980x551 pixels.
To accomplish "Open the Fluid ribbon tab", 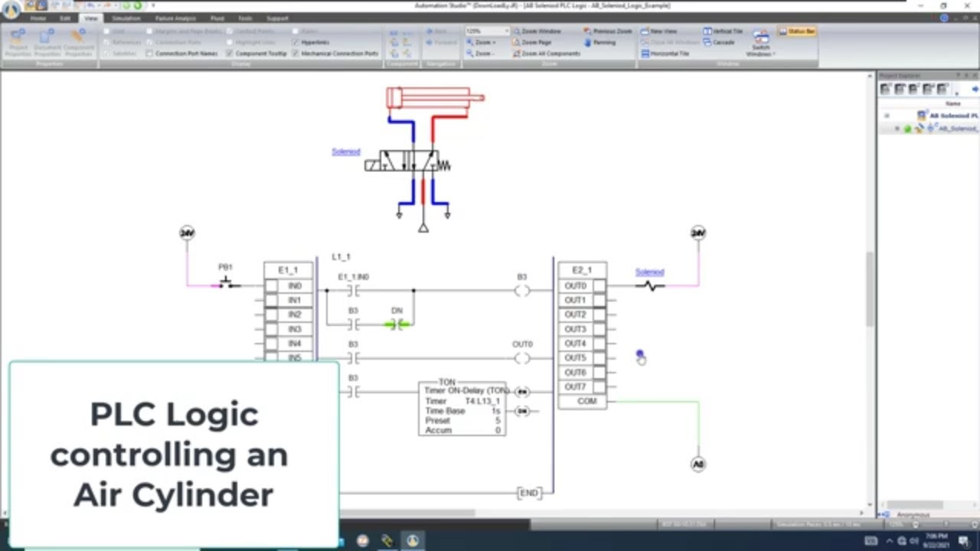I will click(217, 18).
